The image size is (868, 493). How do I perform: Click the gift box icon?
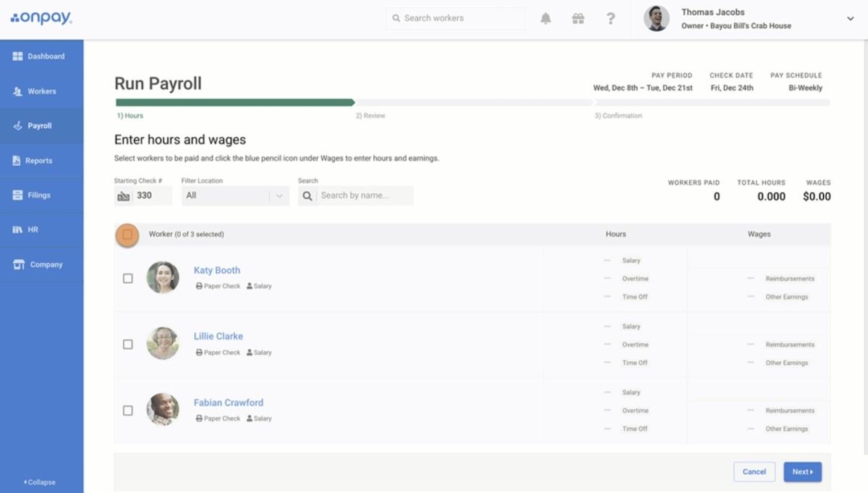click(578, 19)
